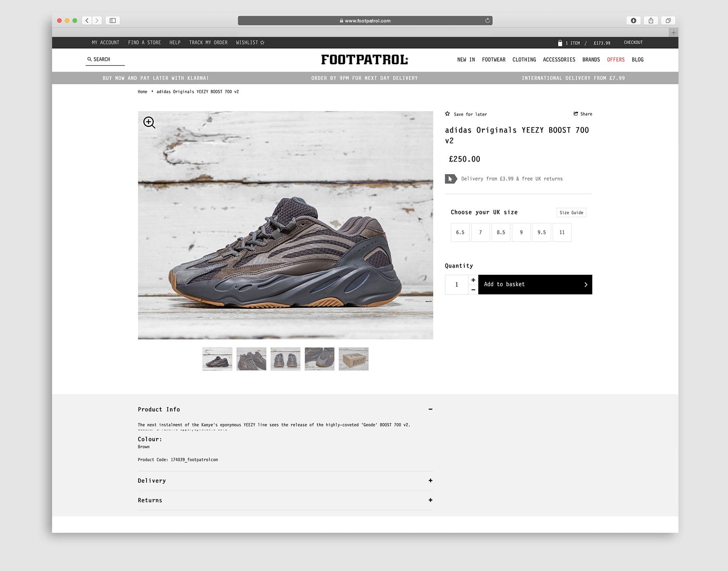Click the Safari share icon
The width and height of the screenshot is (728, 571).
(651, 21)
